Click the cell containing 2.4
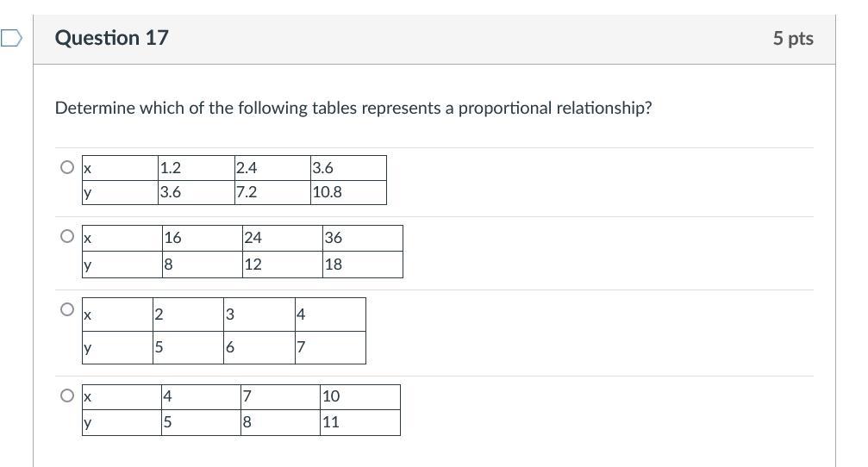 271,168
